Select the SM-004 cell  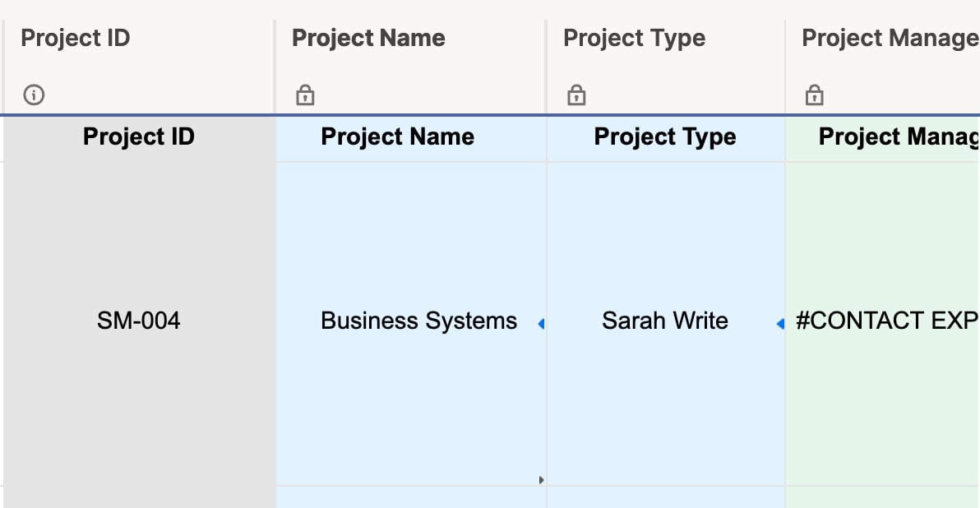(x=138, y=321)
